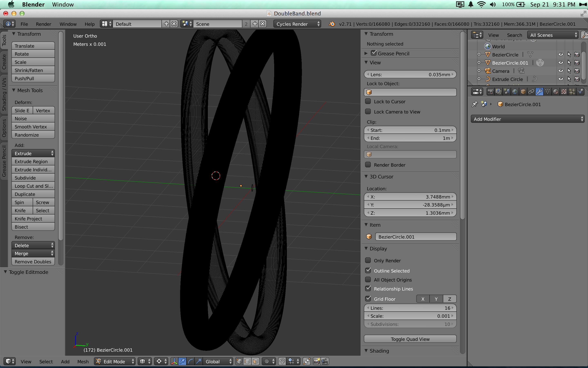Image resolution: width=588 pixels, height=368 pixels.
Task: Open the Scene properties tab
Action: click(507, 92)
